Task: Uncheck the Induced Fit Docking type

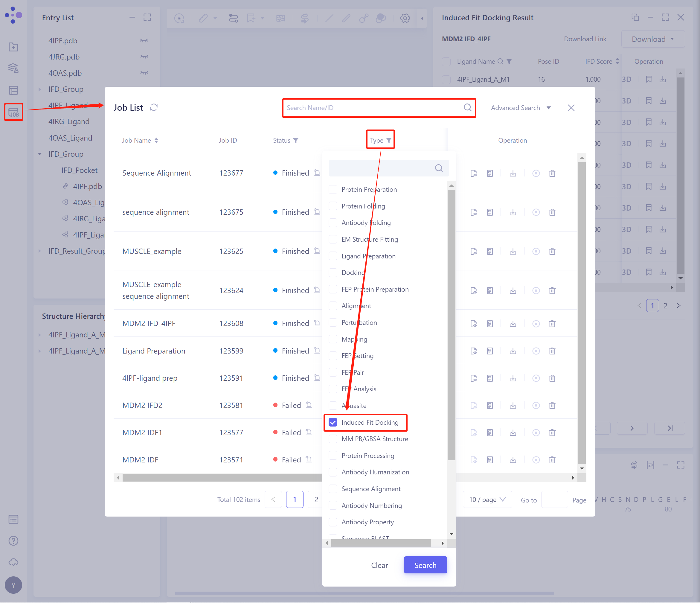Action: [333, 422]
